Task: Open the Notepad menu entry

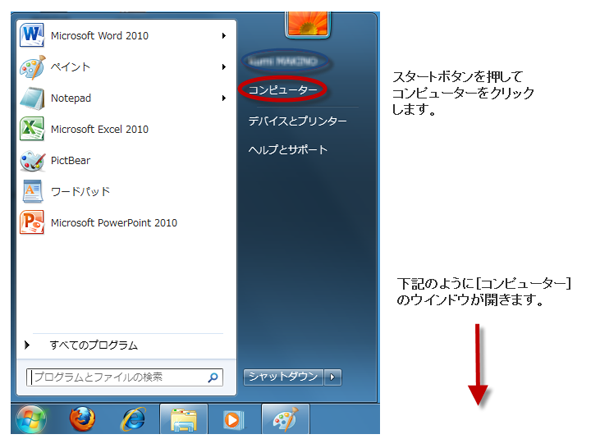Action: pyautogui.click(x=124, y=98)
